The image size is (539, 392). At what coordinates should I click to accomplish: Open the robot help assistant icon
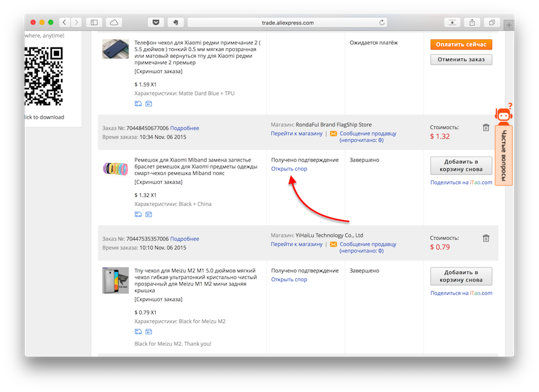504,114
